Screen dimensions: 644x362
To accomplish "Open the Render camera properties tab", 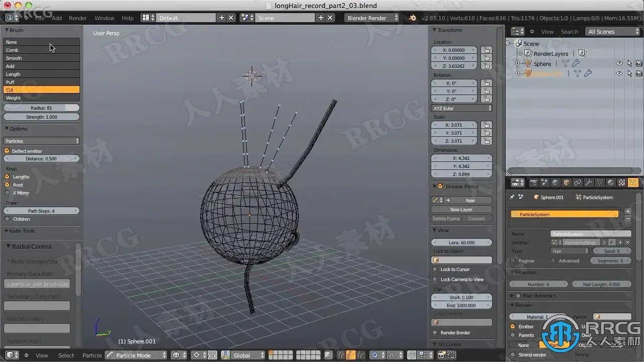I will point(533,183).
